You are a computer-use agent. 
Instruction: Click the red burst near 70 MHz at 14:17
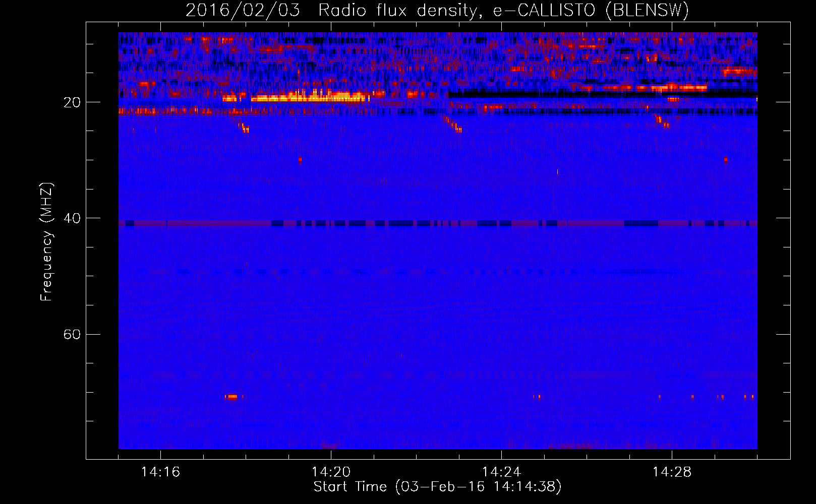231,397
